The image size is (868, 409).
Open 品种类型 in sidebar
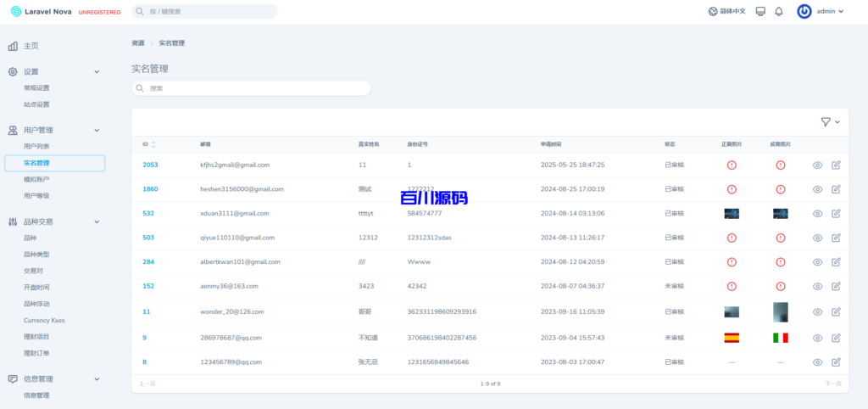pos(36,255)
